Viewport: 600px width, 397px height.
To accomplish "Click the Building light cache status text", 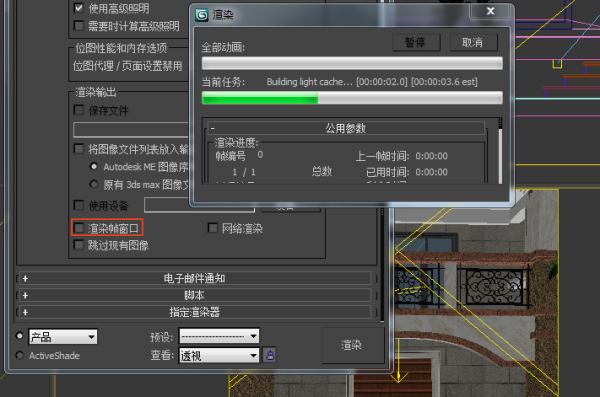I will (372, 82).
